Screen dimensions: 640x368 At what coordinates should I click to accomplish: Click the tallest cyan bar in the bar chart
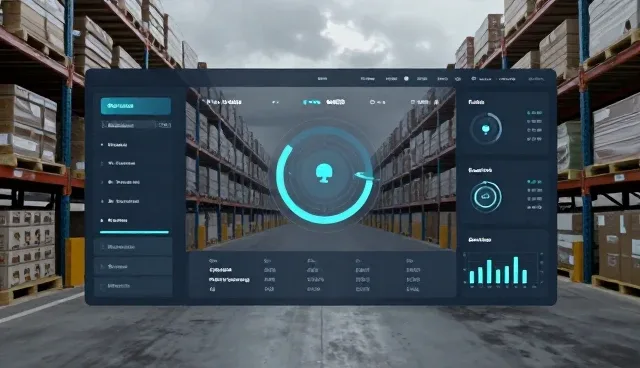pos(516,270)
